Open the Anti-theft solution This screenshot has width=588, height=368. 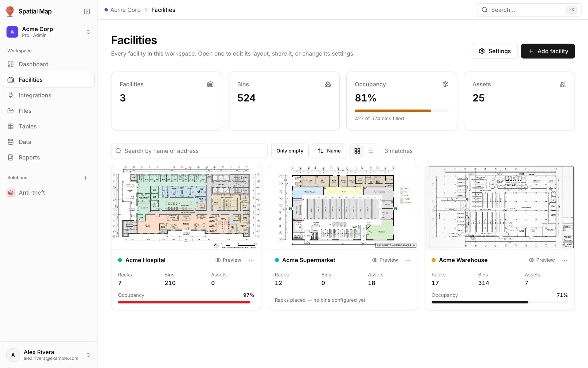point(49,193)
